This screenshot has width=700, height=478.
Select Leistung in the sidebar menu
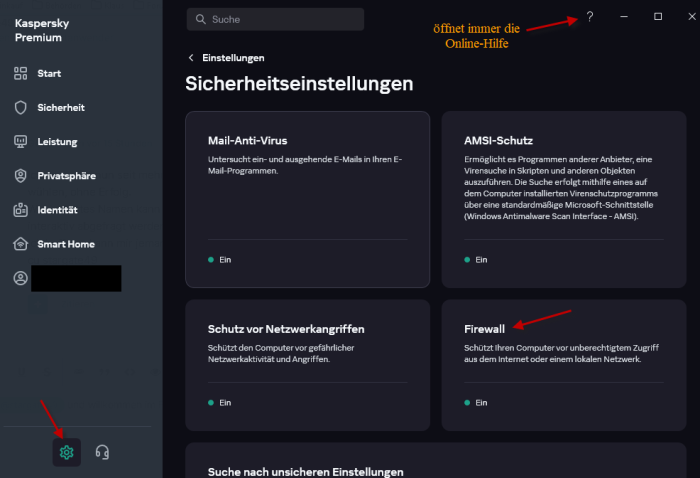(x=57, y=142)
